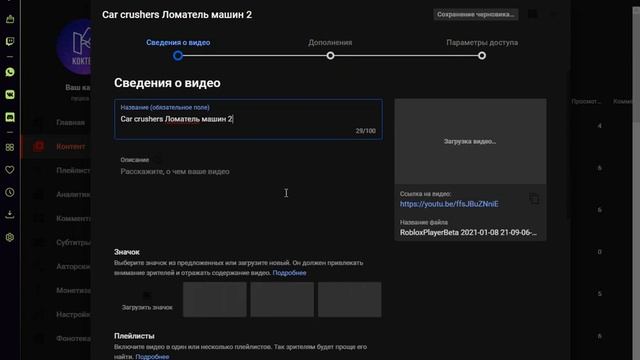Select the second suggested thumbnail
640x360 pixels.
(x=282, y=300)
